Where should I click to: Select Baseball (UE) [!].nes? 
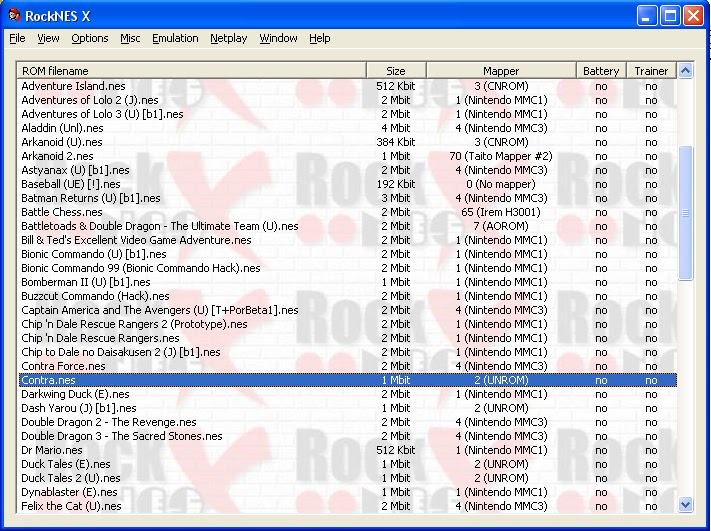347,184
